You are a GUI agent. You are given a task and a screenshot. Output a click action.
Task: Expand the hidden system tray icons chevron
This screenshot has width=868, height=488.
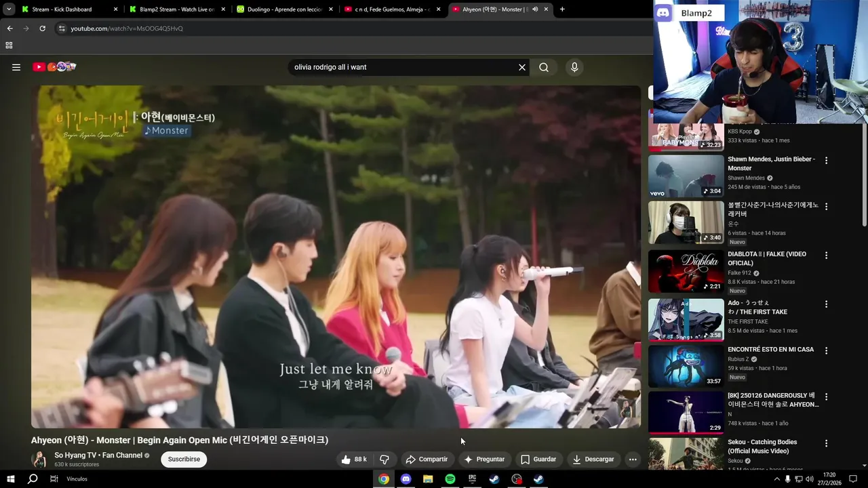point(776,479)
